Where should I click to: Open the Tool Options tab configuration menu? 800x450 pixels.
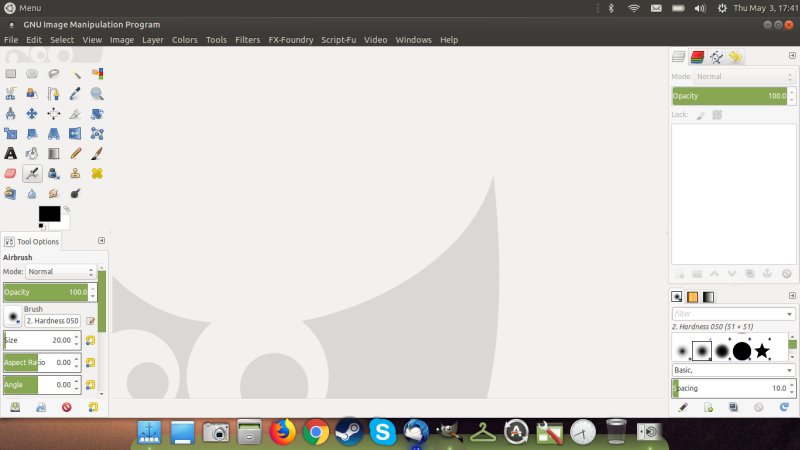click(x=102, y=241)
